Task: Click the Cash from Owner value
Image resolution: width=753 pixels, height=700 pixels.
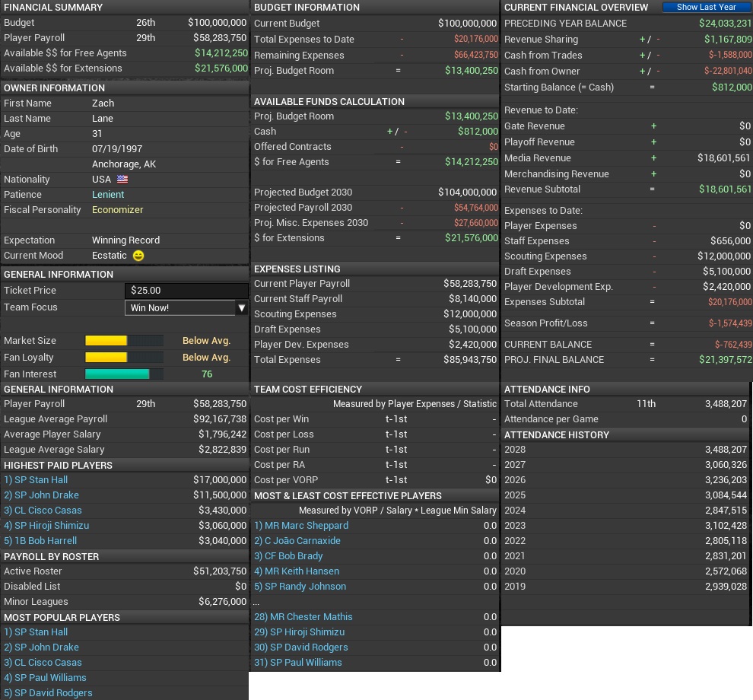Action: coord(728,71)
